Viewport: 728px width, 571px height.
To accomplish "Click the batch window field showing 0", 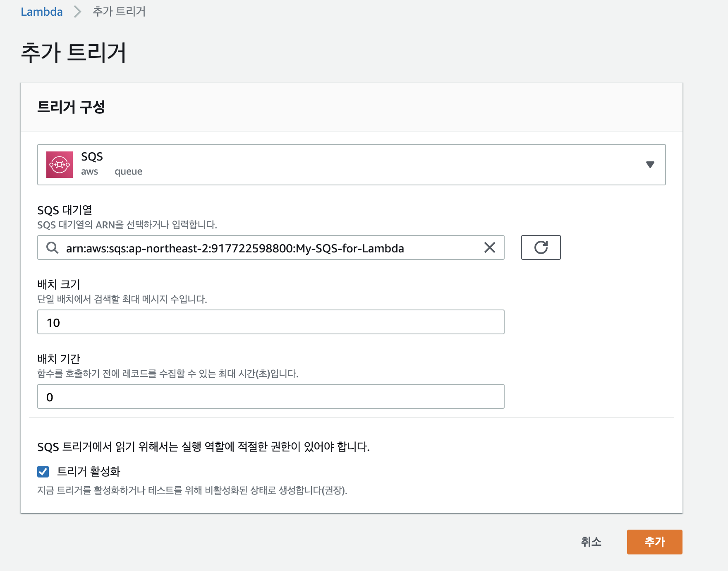I will click(271, 396).
